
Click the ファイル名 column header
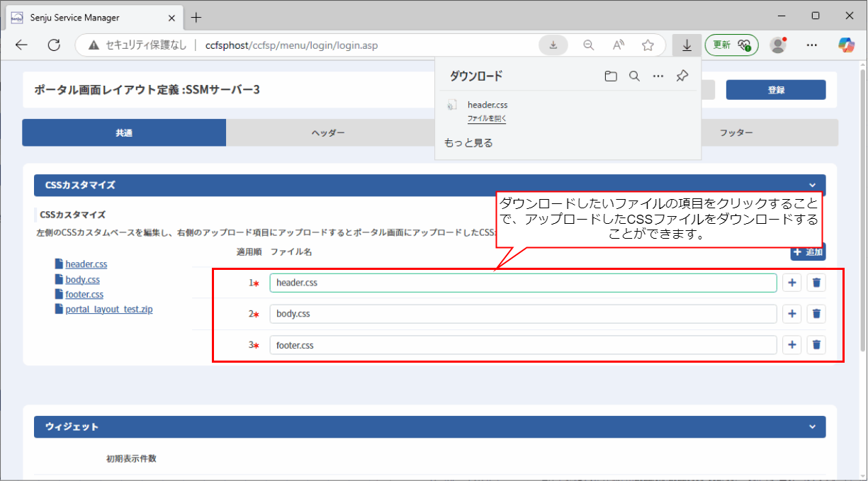[291, 251]
